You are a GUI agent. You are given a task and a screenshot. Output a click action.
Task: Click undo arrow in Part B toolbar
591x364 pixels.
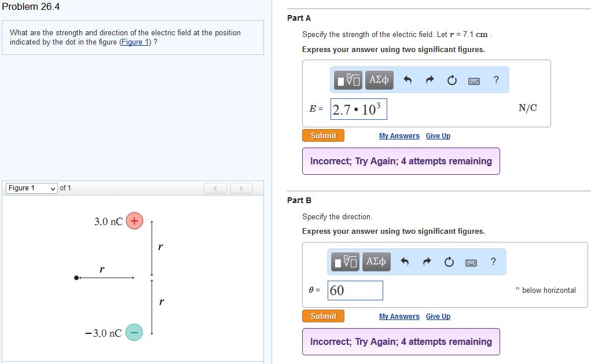coord(405,262)
